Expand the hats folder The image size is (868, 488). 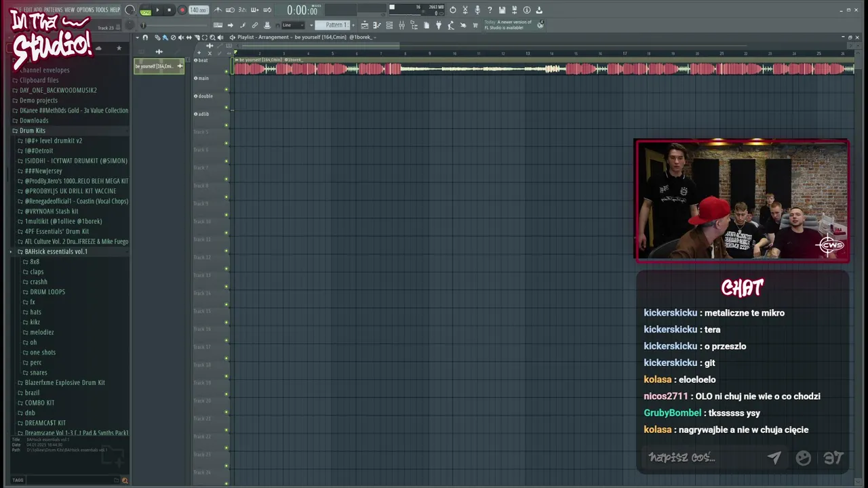coord(35,312)
